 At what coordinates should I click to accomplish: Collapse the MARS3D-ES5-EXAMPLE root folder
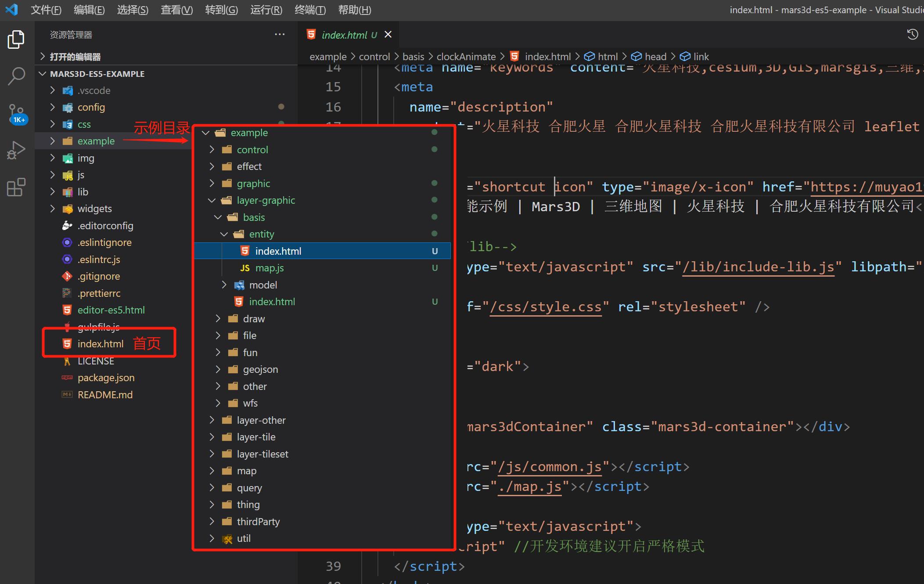(43, 74)
